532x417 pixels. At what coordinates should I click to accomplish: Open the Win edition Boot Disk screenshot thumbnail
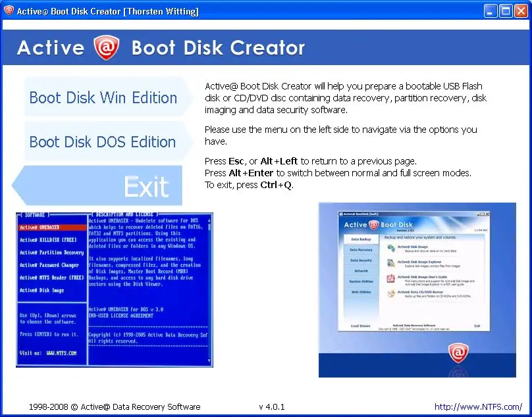(x=417, y=290)
